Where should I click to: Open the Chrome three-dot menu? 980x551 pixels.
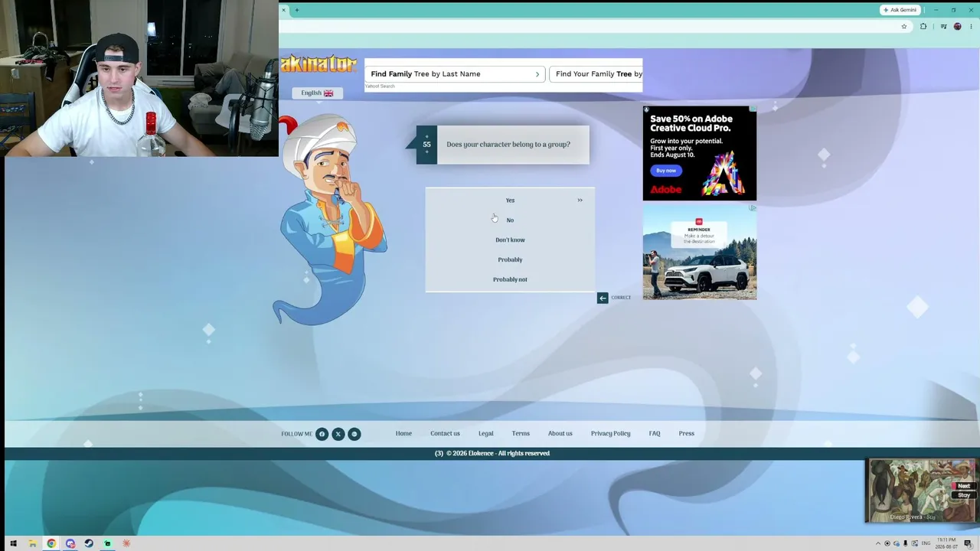[971, 27]
